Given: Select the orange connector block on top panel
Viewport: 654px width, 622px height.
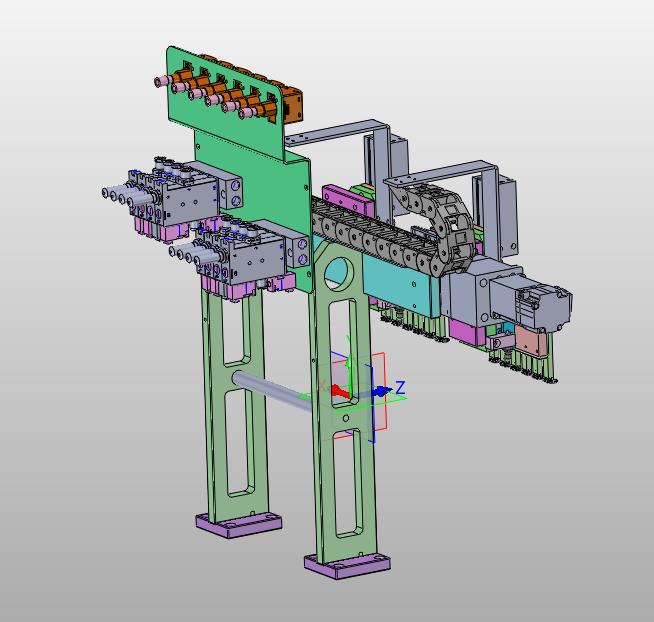Looking at the screenshot, I should [293, 106].
